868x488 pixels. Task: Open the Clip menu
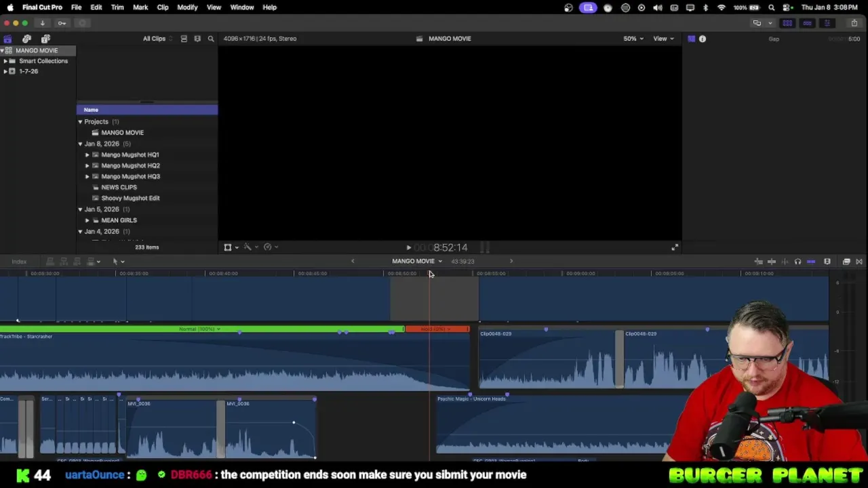[163, 7]
